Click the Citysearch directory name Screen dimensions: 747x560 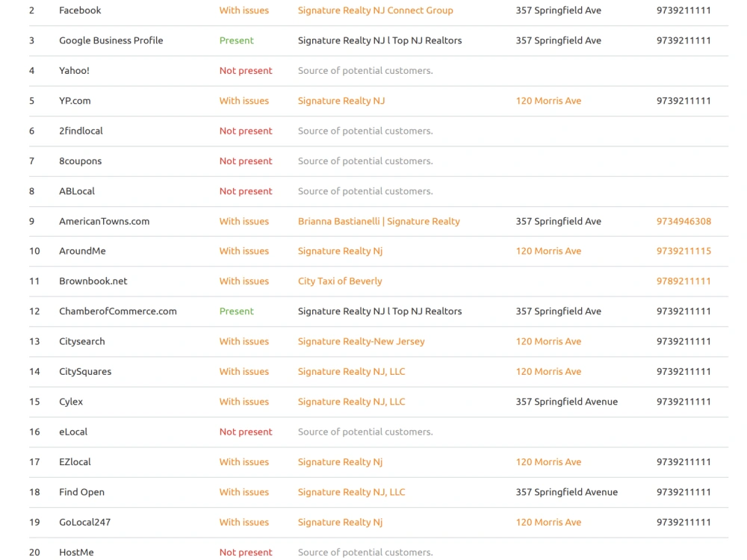pos(82,341)
